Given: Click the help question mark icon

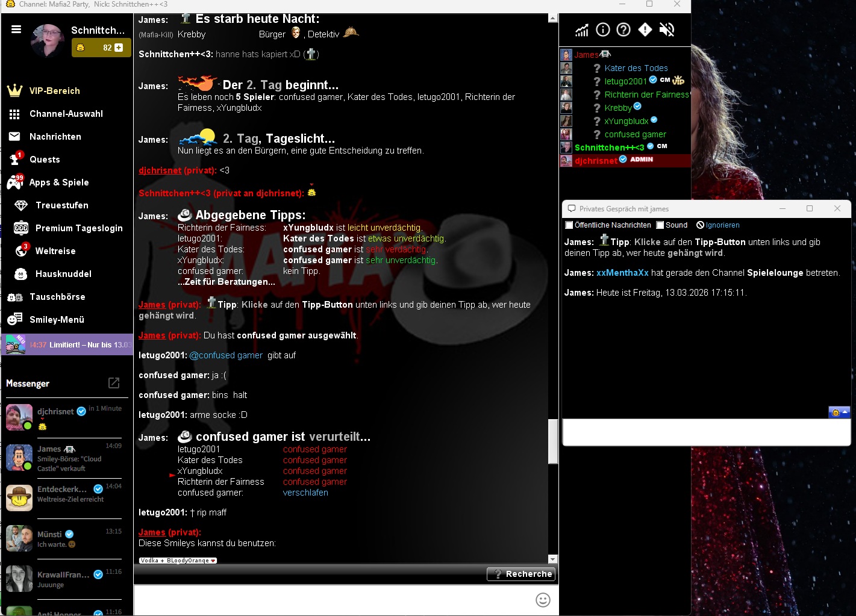Looking at the screenshot, I should 623,30.
